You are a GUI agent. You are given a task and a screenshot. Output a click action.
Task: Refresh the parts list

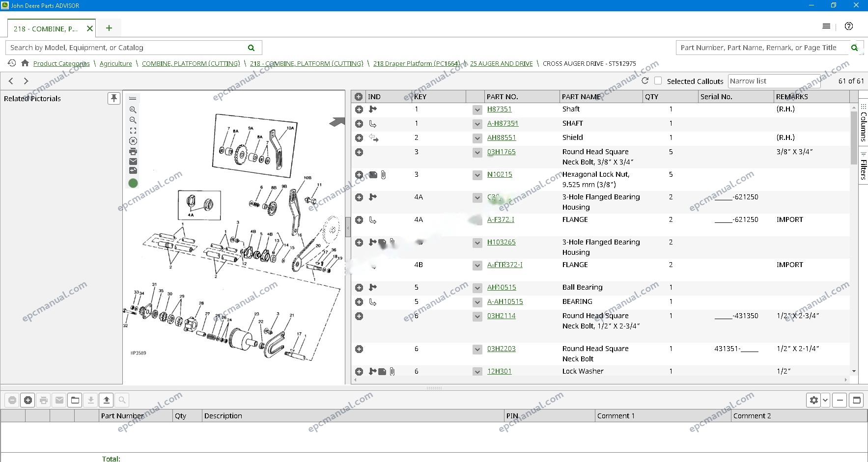[645, 81]
